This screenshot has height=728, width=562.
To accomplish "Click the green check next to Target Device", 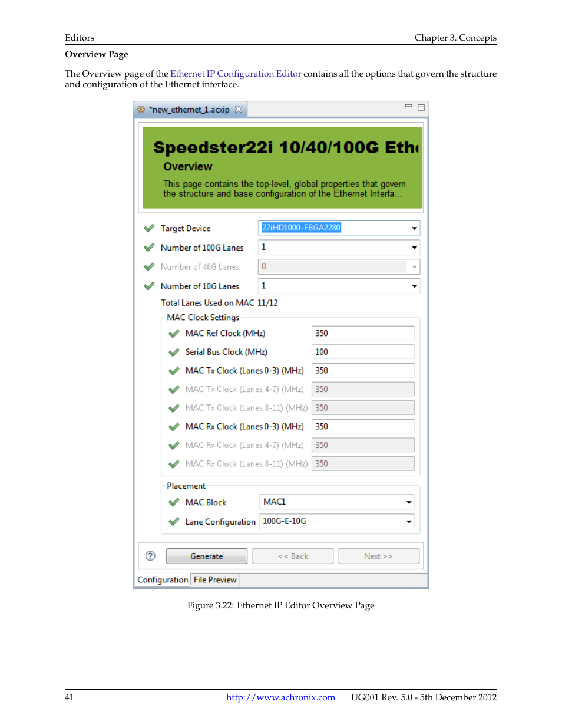I will tap(149, 228).
